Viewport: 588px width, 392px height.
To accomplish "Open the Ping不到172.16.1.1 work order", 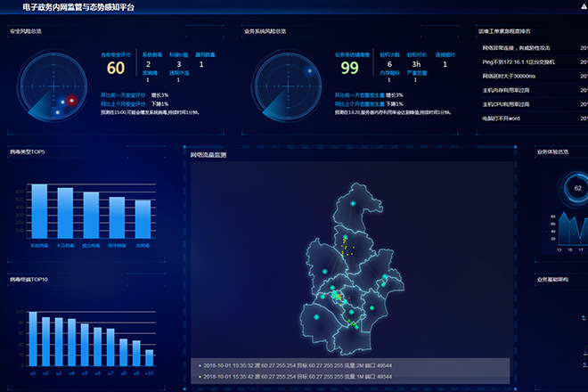I will (x=518, y=61).
